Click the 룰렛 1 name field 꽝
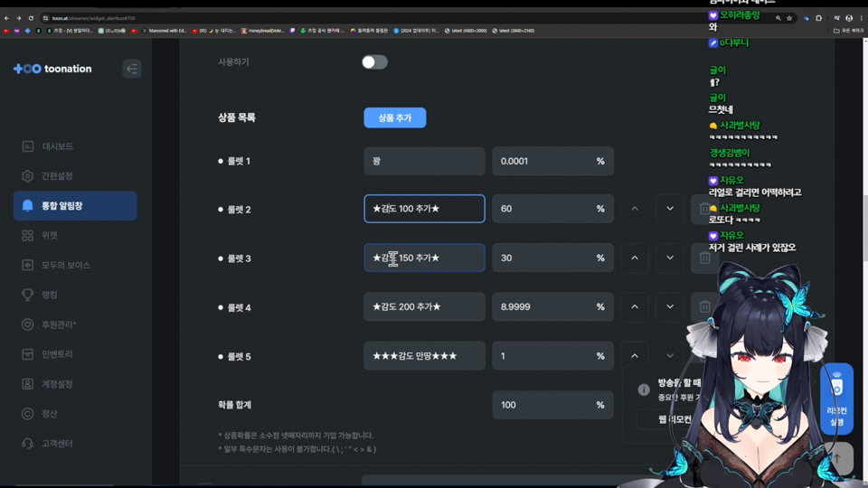 tap(424, 161)
